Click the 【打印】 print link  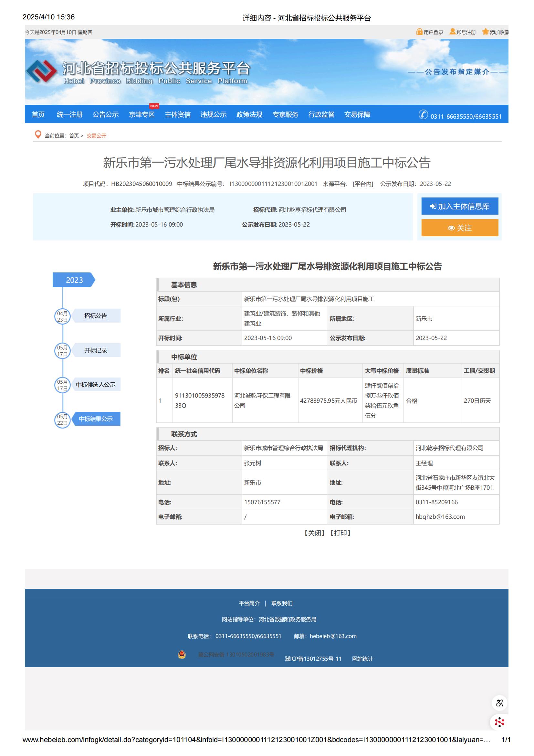pyautogui.click(x=340, y=533)
